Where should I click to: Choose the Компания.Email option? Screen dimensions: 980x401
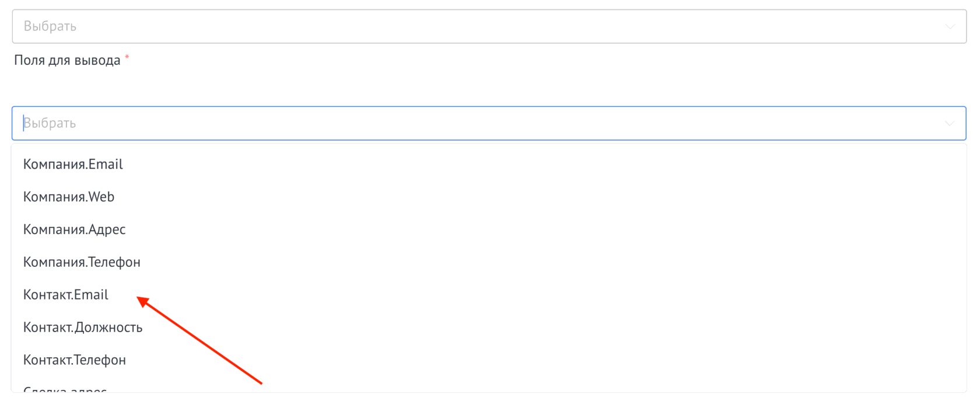tap(73, 165)
